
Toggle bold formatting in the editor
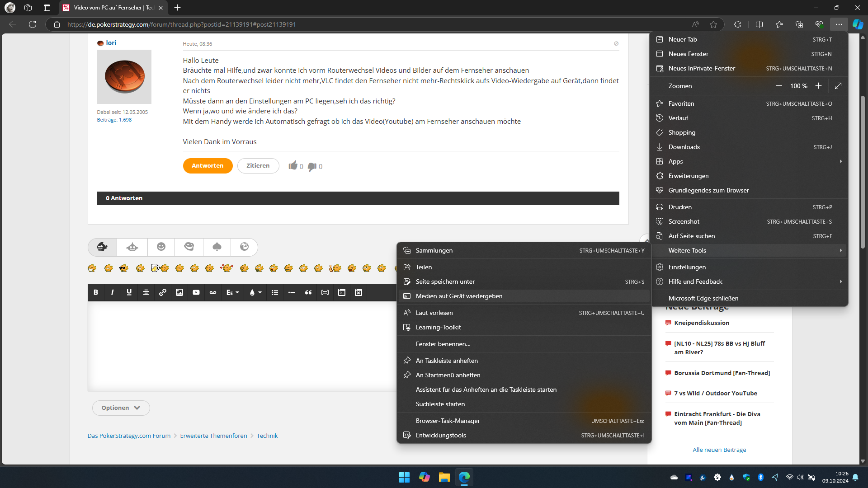pyautogui.click(x=96, y=292)
